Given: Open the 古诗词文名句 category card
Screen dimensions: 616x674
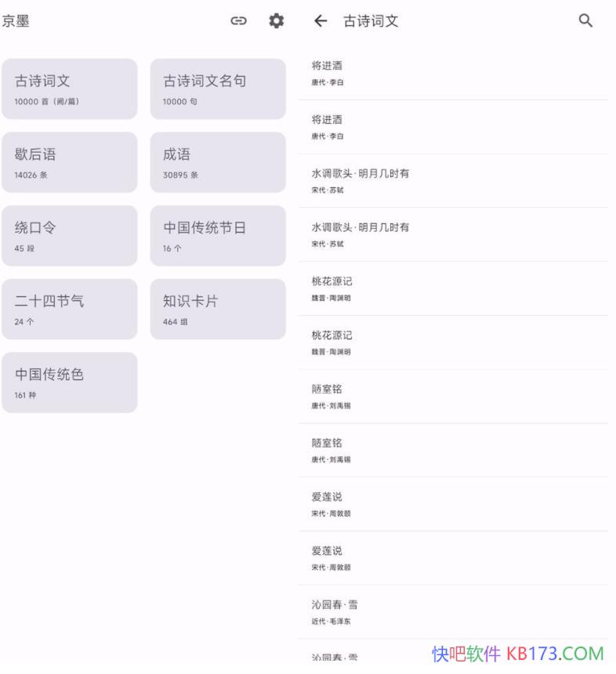Looking at the screenshot, I should (x=218, y=89).
